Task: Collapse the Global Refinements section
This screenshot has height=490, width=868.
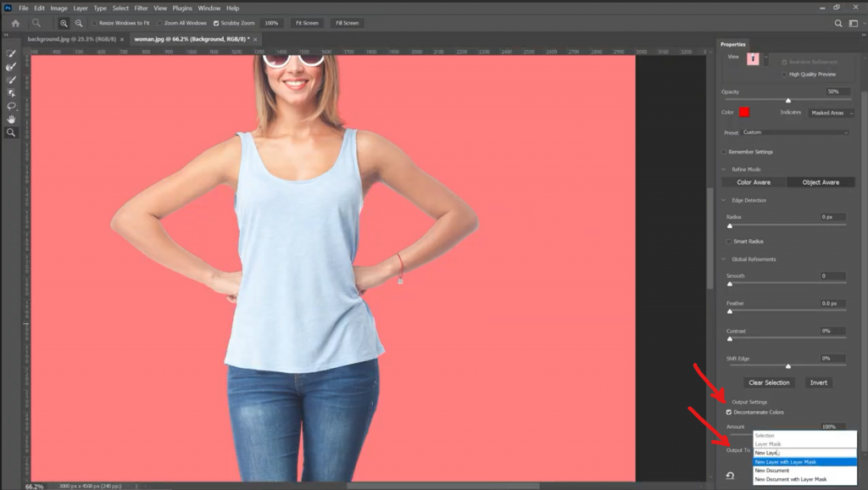Action: point(724,259)
